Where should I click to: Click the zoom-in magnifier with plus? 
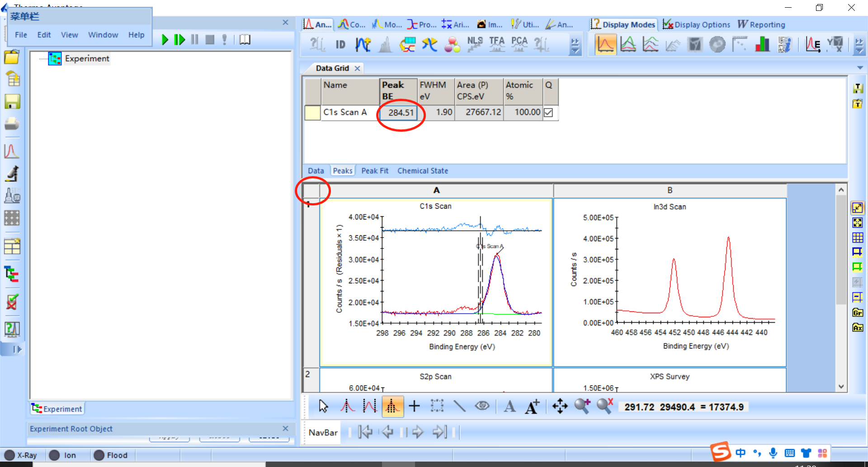582,406
